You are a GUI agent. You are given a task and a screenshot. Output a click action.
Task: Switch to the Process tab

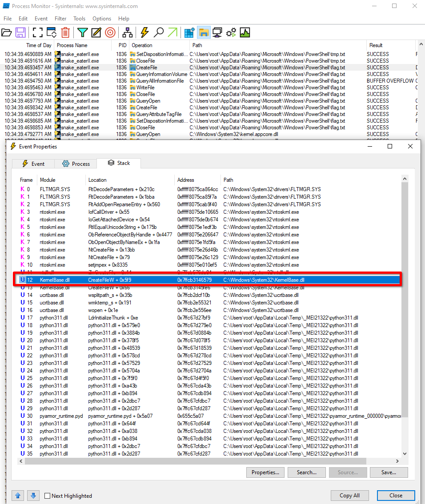coord(76,164)
